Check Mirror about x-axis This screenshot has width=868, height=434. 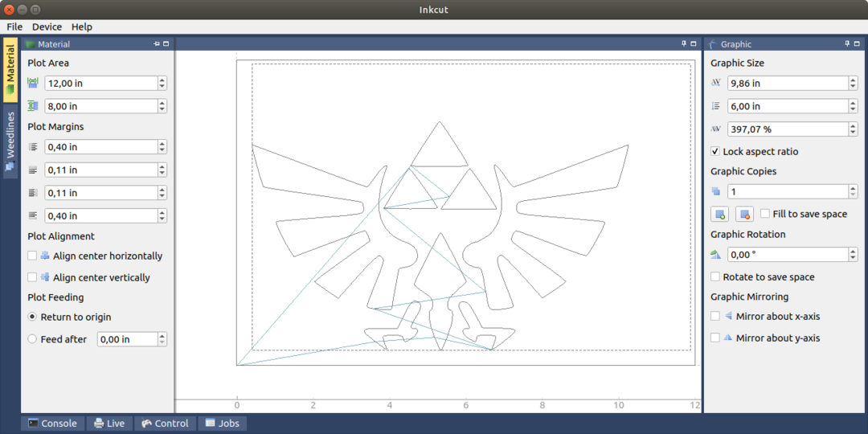[x=715, y=316]
